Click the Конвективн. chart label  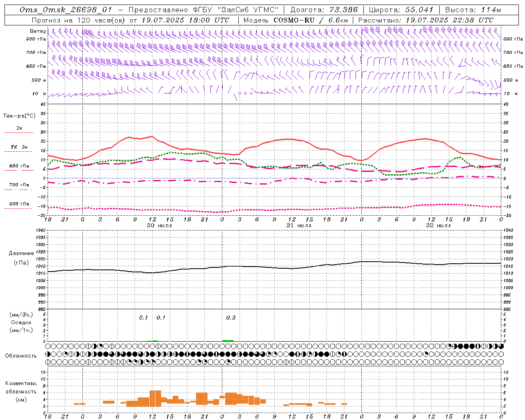[x=21, y=383]
